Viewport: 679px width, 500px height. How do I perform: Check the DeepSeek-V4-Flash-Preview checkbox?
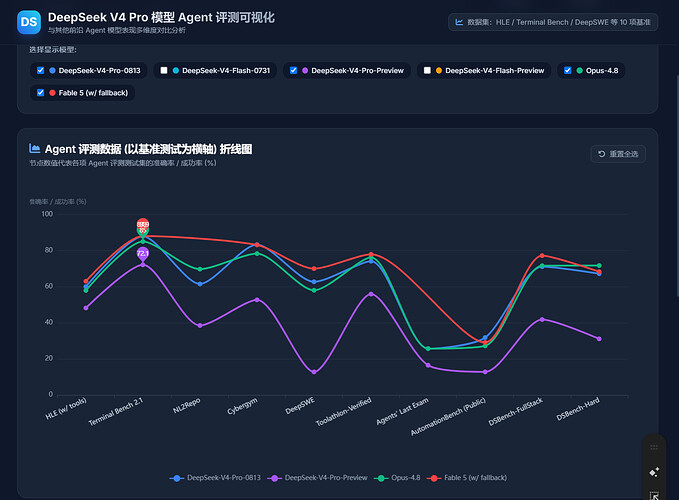(x=427, y=70)
